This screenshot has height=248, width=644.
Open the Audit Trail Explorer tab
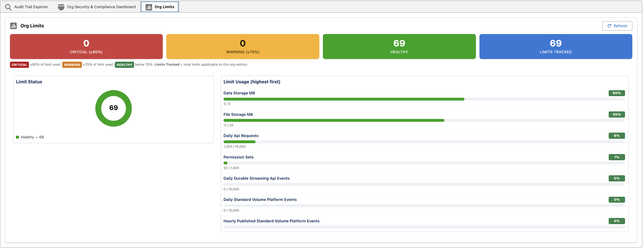point(27,7)
